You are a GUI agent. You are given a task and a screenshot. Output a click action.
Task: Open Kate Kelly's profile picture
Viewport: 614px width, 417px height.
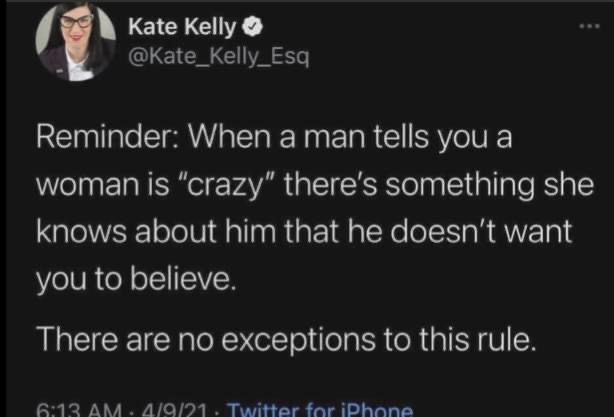point(72,44)
